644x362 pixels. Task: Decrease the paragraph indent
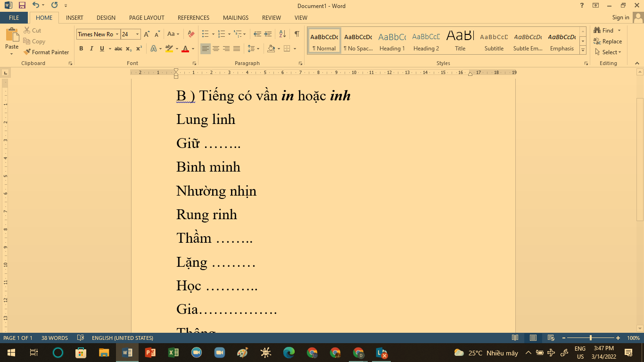point(257,34)
